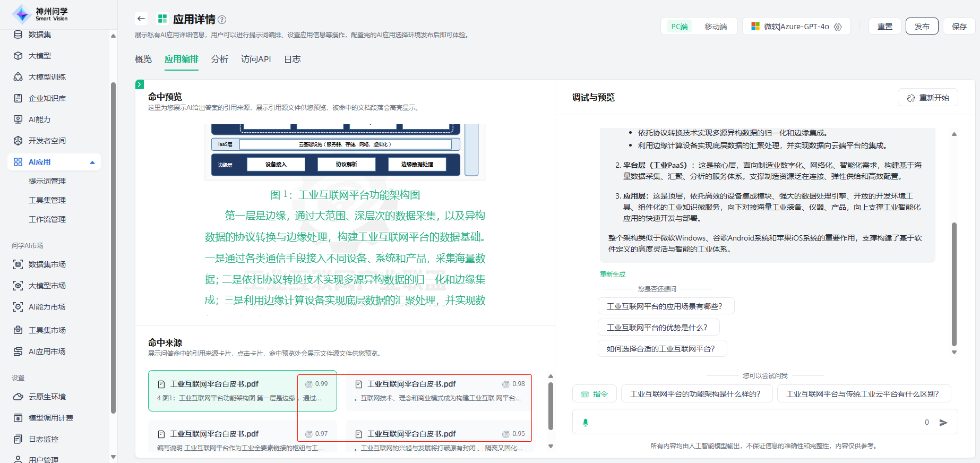Open 大模型训练 in the sidebar
Screen dimensions: 980x463
[x=47, y=77]
